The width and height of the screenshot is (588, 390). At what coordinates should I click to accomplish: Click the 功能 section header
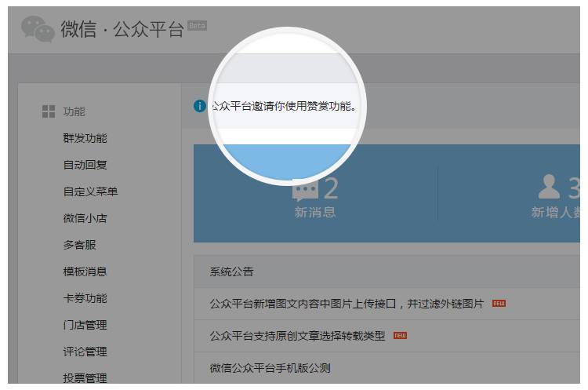click(74, 111)
